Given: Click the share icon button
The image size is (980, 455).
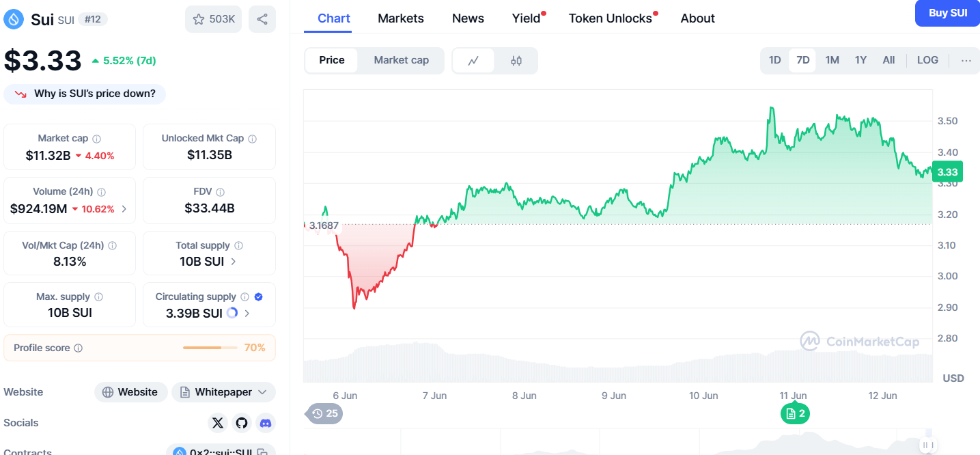Looking at the screenshot, I should 262,19.
